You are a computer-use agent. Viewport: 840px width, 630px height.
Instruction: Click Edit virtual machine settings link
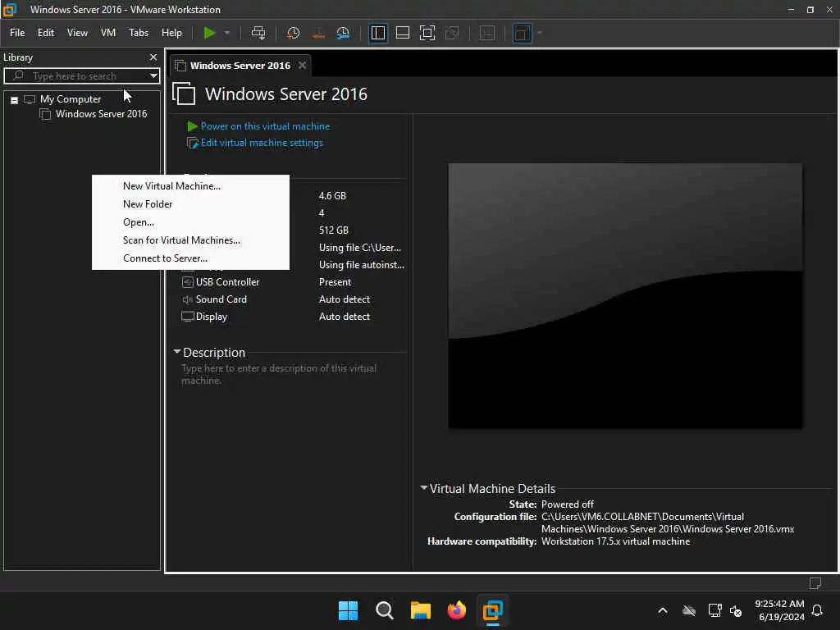coord(262,143)
